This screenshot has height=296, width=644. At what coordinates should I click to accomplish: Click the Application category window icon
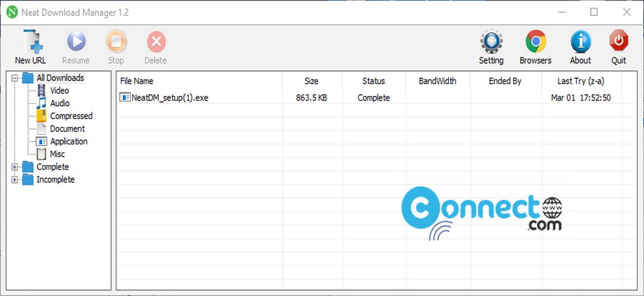[41, 141]
